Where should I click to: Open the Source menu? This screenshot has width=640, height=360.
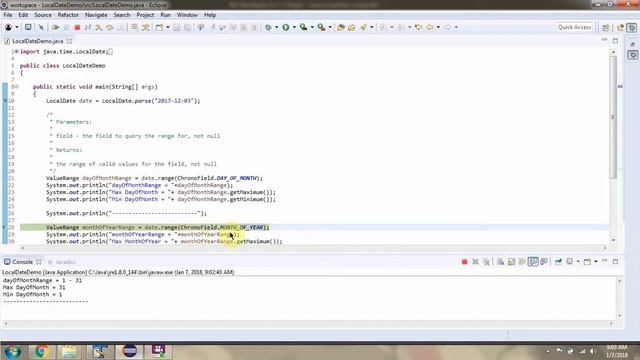[x=43, y=15]
